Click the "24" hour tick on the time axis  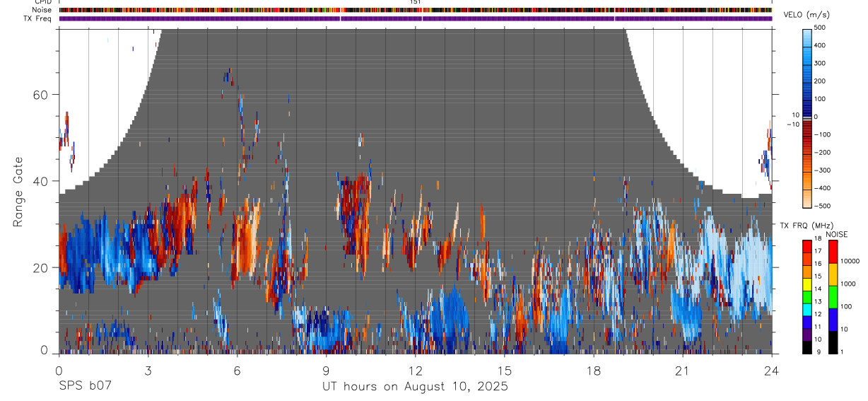click(x=772, y=371)
